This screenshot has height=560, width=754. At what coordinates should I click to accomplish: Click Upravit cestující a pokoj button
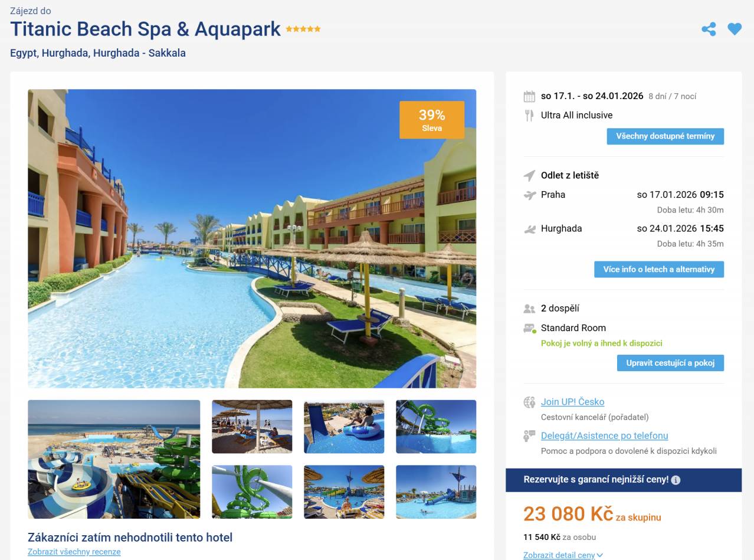[x=670, y=363]
